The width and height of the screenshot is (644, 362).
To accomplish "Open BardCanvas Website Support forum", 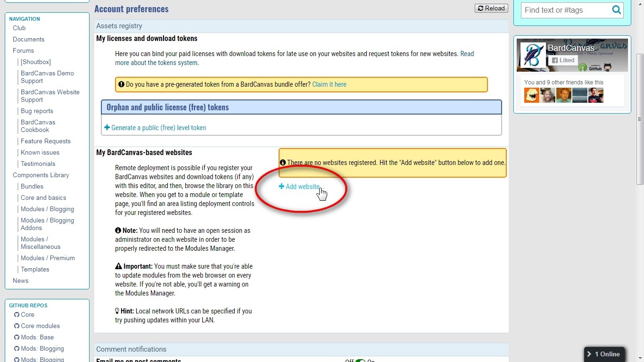I will pos(50,96).
